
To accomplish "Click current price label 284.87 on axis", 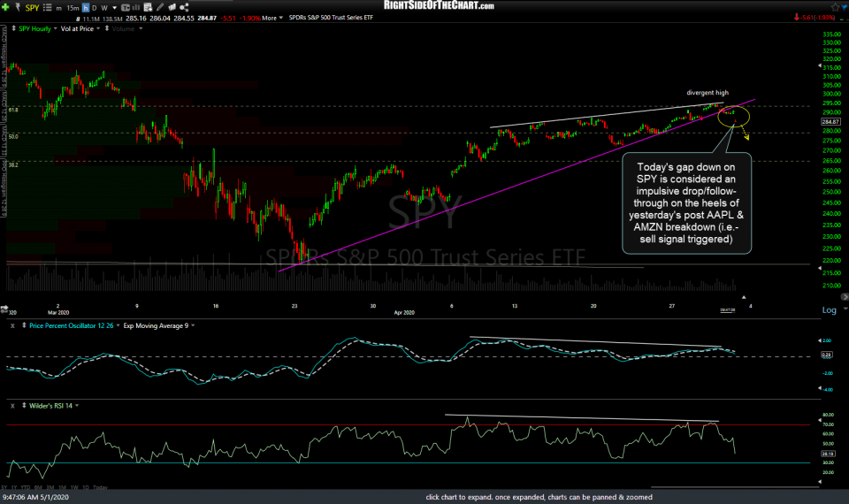I will coord(830,122).
